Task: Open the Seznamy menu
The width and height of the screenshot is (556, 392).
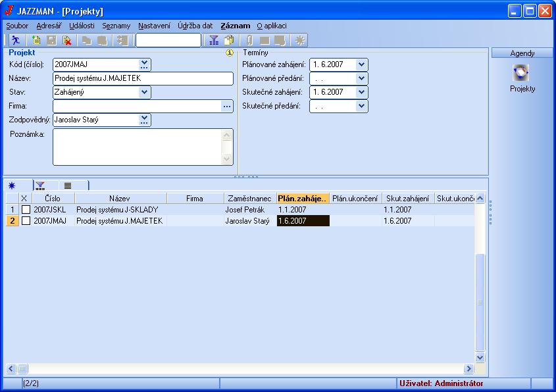Action: click(x=116, y=26)
